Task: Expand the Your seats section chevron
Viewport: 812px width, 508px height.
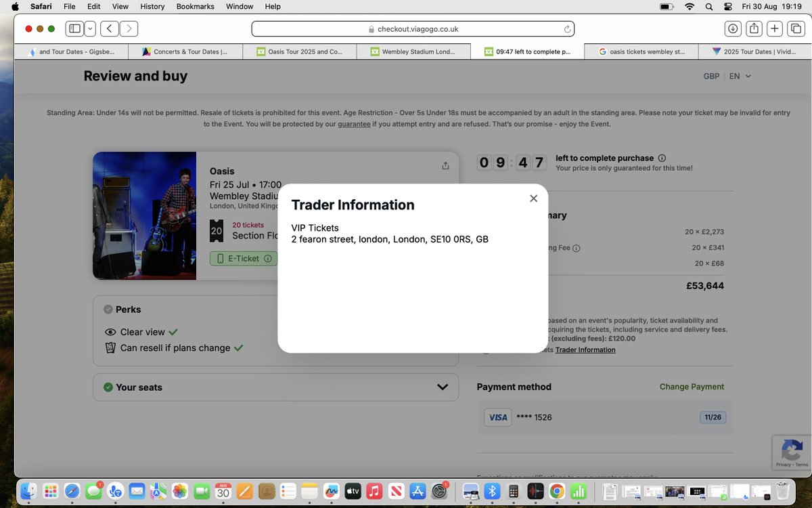Action: pyautogui.click(x=443, y=387)
